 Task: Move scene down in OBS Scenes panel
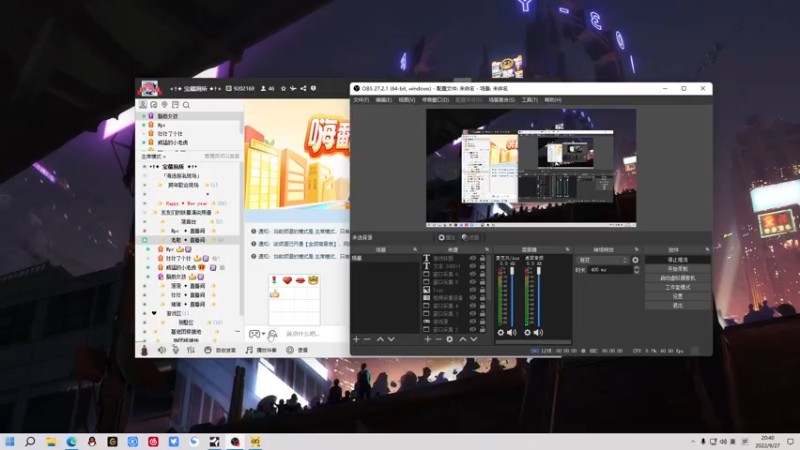click(x=391, y=339)
